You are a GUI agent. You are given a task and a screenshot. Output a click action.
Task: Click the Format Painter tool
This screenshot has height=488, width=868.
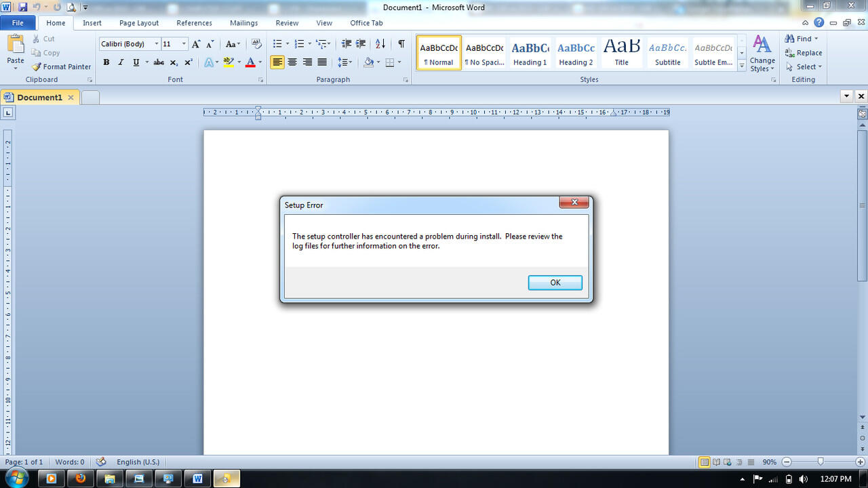[61, 66]
